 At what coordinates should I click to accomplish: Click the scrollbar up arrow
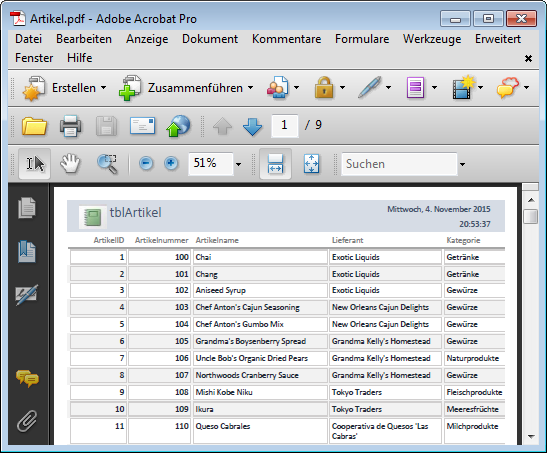(x=531, y=200)
